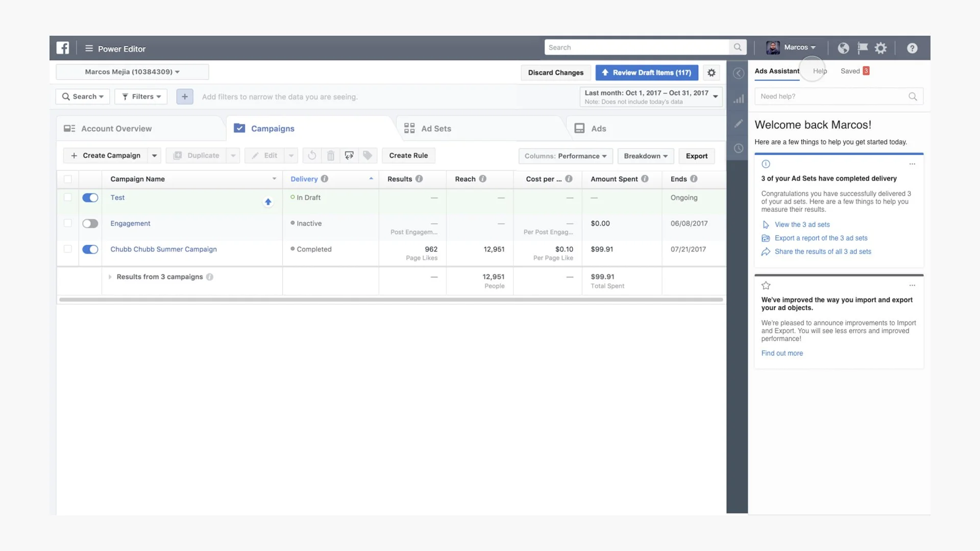Screen dimensions: 980x551
Task: Enable the Engagement campaign toggle
Action: 90,223
